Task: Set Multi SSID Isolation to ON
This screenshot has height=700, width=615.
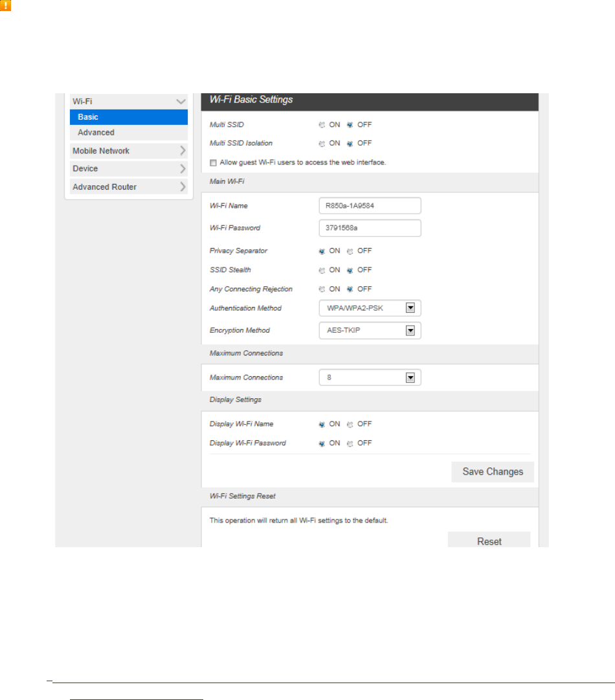Action: point(322,144)
